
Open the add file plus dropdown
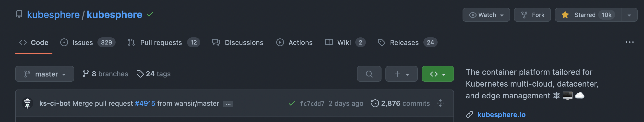(401, 74)
